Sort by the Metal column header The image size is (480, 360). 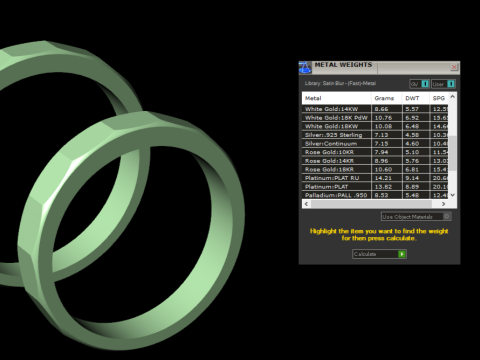(x=336, y=98)
